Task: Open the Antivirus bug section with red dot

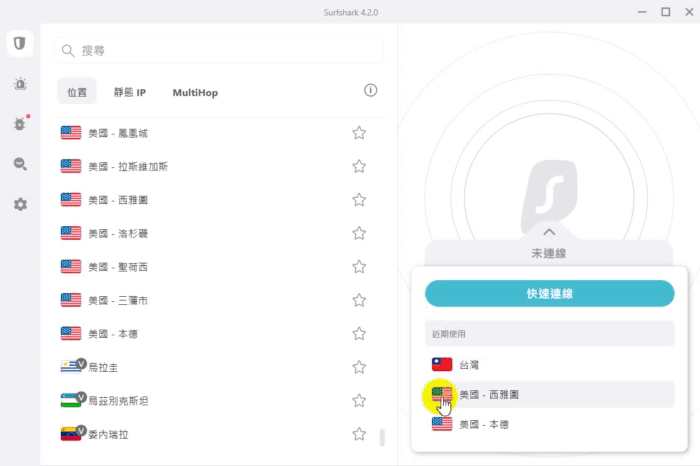Action: click(x=20, y=124)
